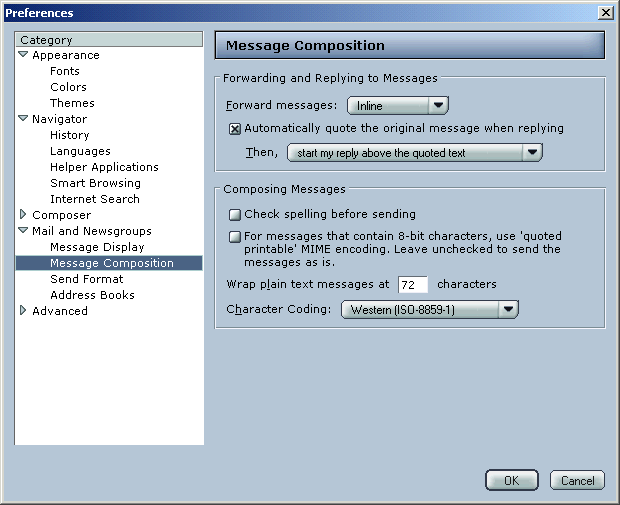
Task: Select Send Format in the tree
Action: point(87,279)
